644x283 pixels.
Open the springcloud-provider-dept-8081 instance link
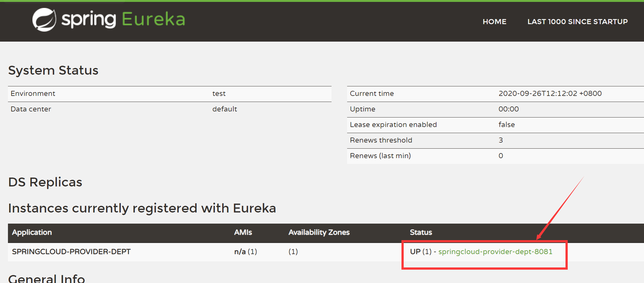coord(495,252)
